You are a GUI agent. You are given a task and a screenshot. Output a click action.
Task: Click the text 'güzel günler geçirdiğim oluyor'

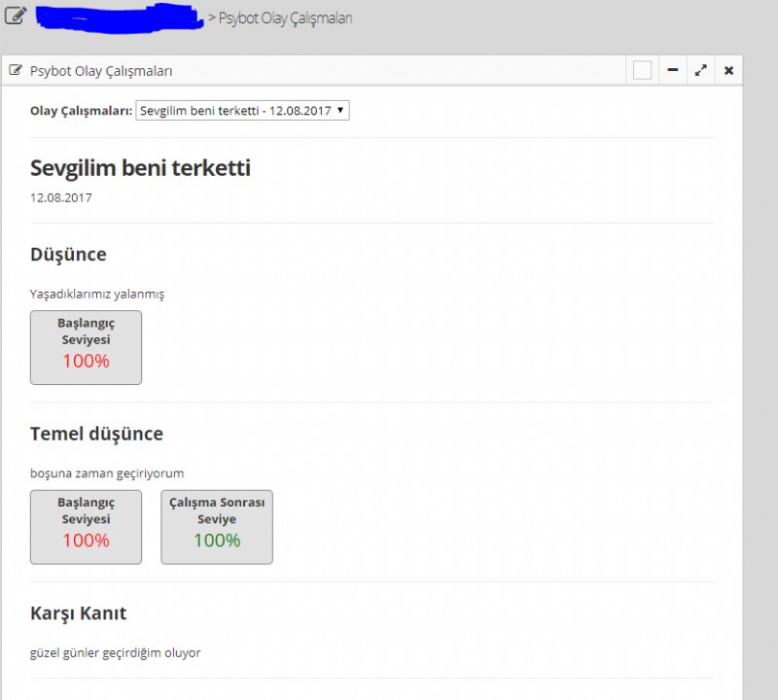(116, 653)
